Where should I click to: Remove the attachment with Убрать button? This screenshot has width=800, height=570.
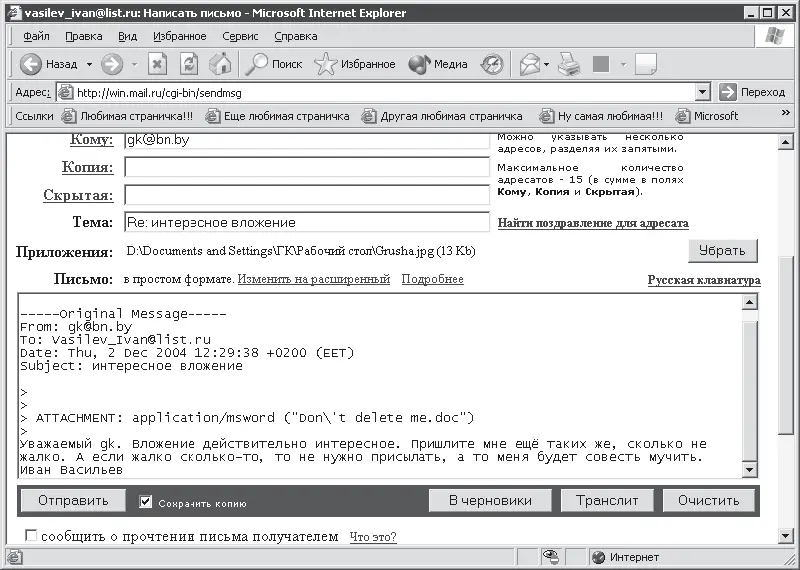point(722,251)
